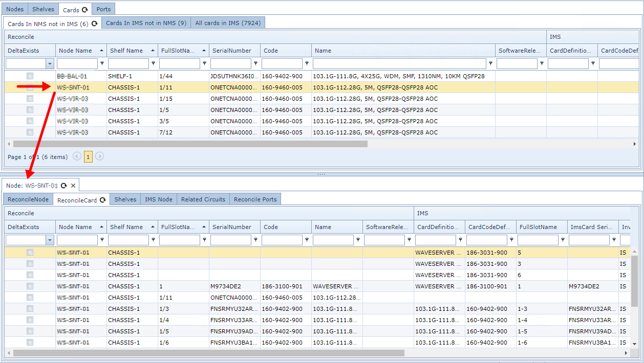Refresh the Cards In NMS not in IMS list

pos(94,24)
